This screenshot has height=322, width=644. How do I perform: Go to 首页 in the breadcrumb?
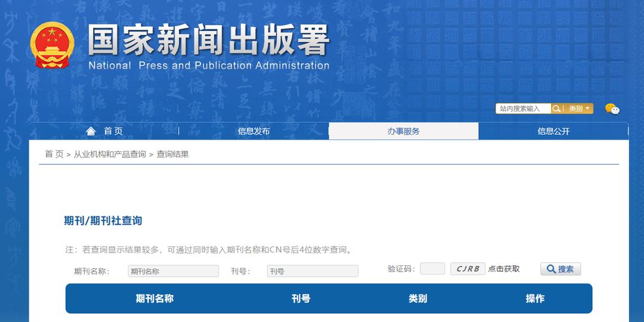[54, 154]
